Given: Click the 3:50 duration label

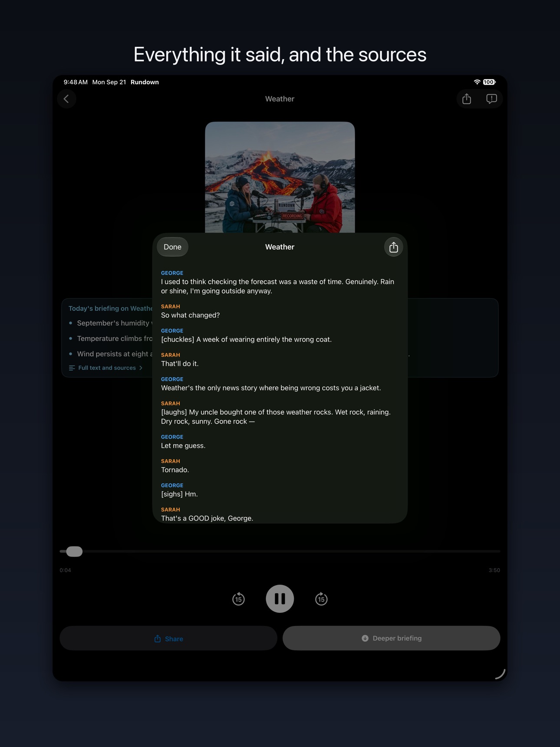Looking at the screenshot, I should point(494,570).
